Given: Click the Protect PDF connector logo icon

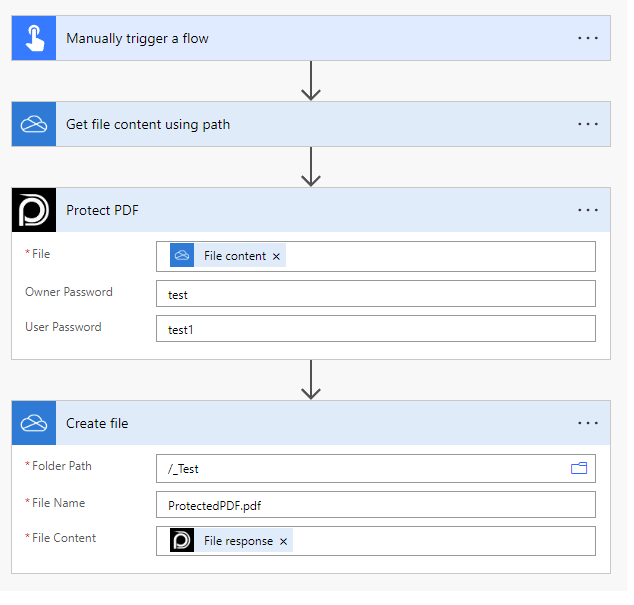Looking at the screenshot, I should [34, 210].
